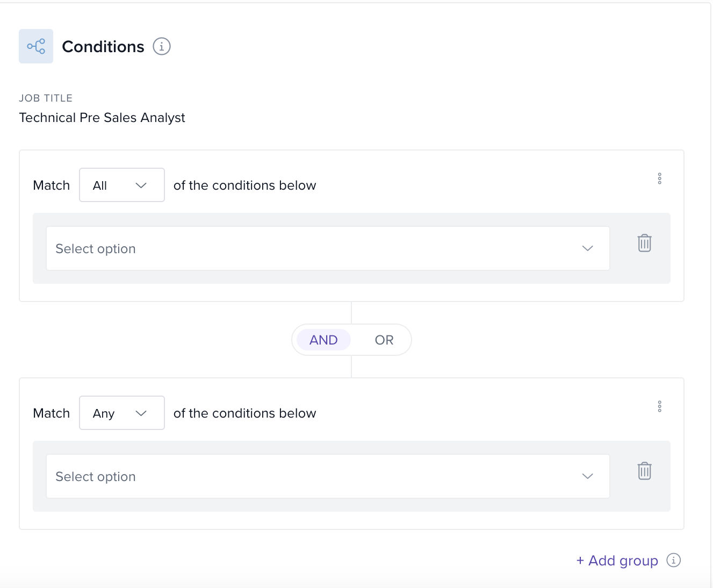Click the Technical Pre Sales Analyst job title
This screenshot has height=588, width=713.
[x=102, y=118]
